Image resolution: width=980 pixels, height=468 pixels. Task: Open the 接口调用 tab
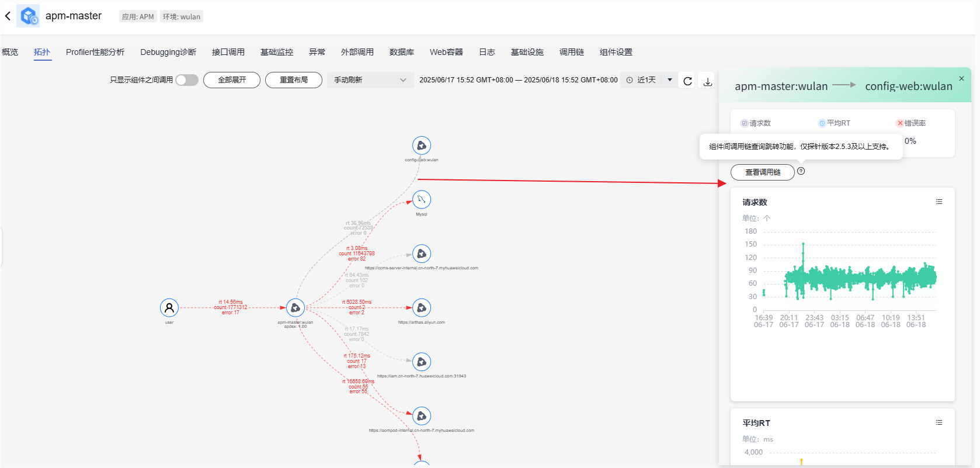(x=228, y=52)
